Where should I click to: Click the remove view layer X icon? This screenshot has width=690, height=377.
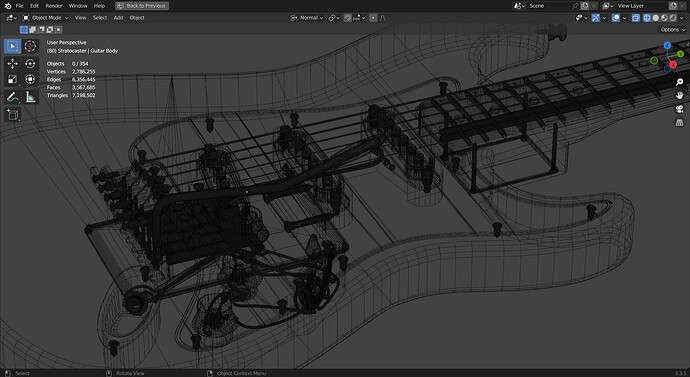[x=682, y=6]
